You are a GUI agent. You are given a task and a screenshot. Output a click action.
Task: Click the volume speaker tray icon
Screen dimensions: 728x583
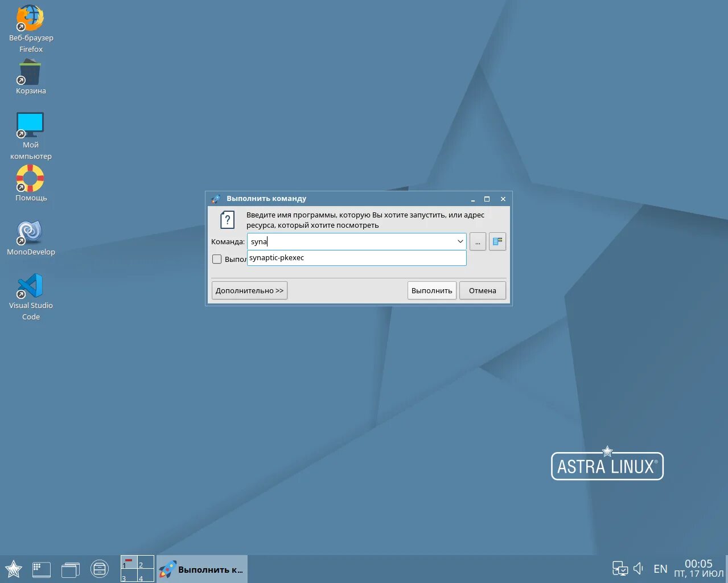[638, 569]
